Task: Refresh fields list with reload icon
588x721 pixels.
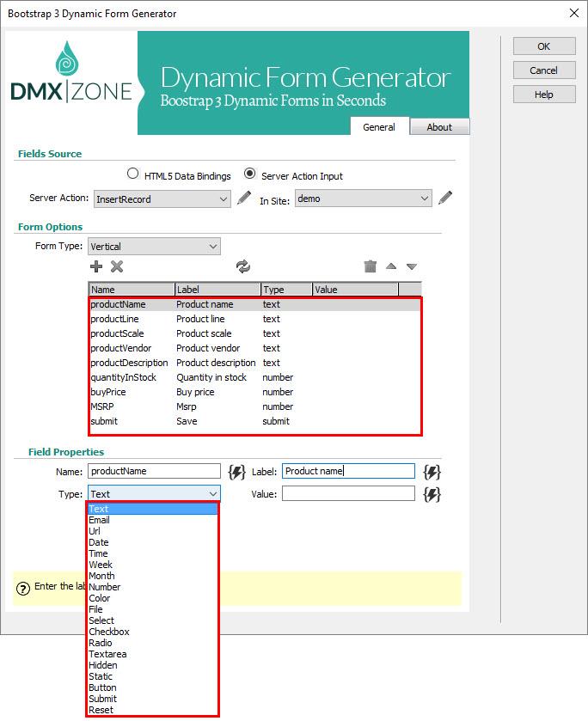Action: 243,266
